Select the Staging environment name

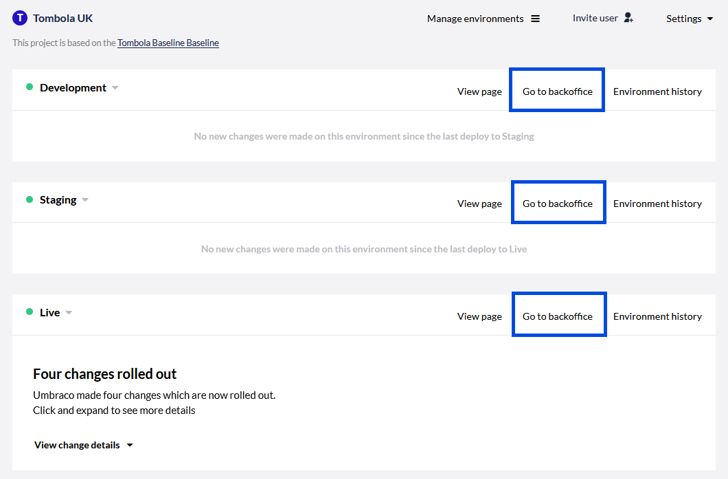tap(58, 200)
